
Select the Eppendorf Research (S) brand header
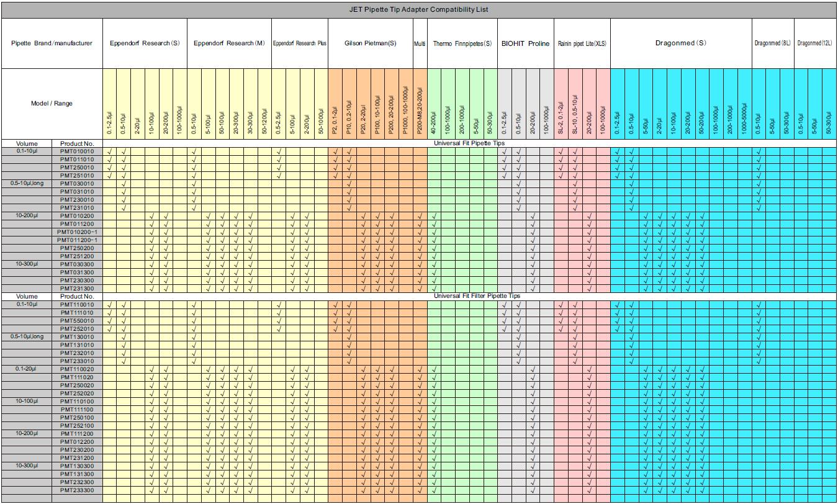click(145, 43)
